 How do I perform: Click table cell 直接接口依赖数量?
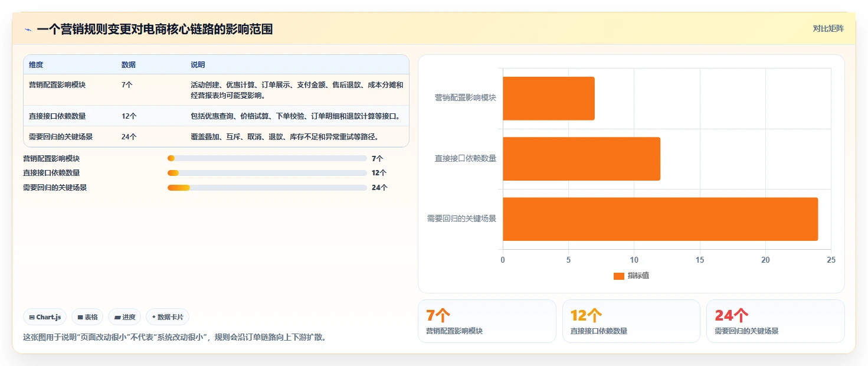click(x=57, y=116)
